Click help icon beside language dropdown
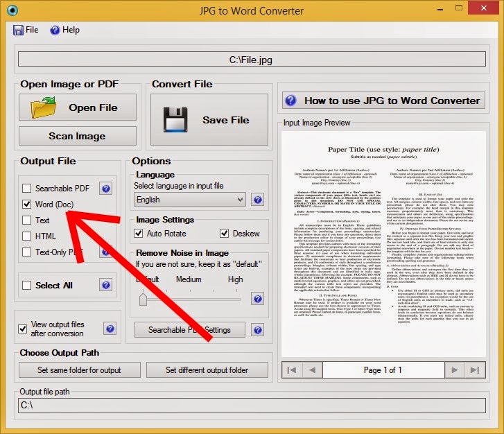Image resolution: width=504 pixels, height=434 pixels. 257,200
